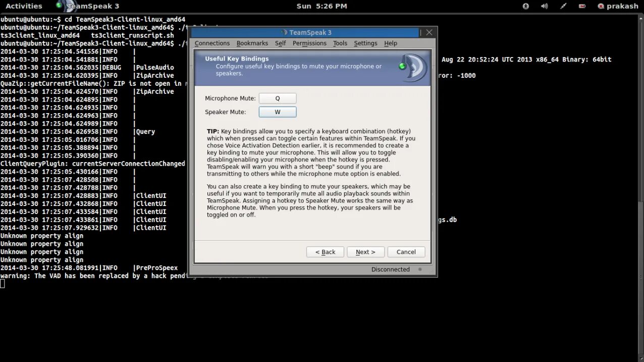Click terminal line 'cd TeamSpeak3-Client-linux_amd64'
Screen dimensions: 644x362
(125, 19)
